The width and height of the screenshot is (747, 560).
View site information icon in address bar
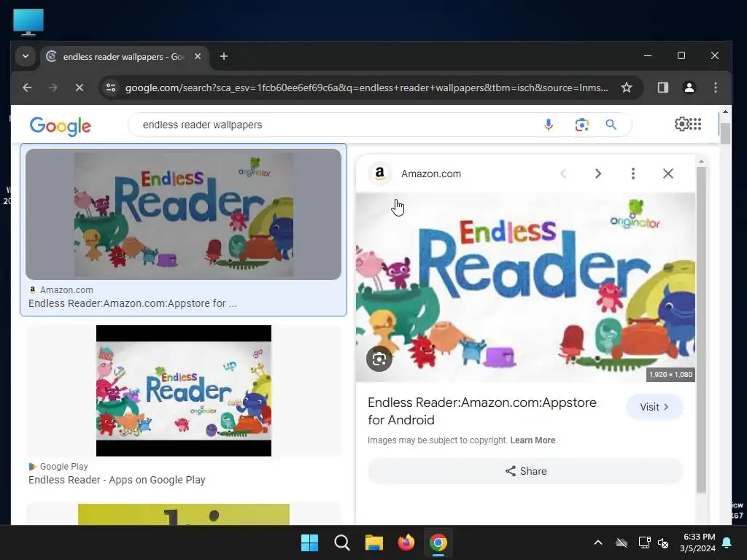[111, 87]
